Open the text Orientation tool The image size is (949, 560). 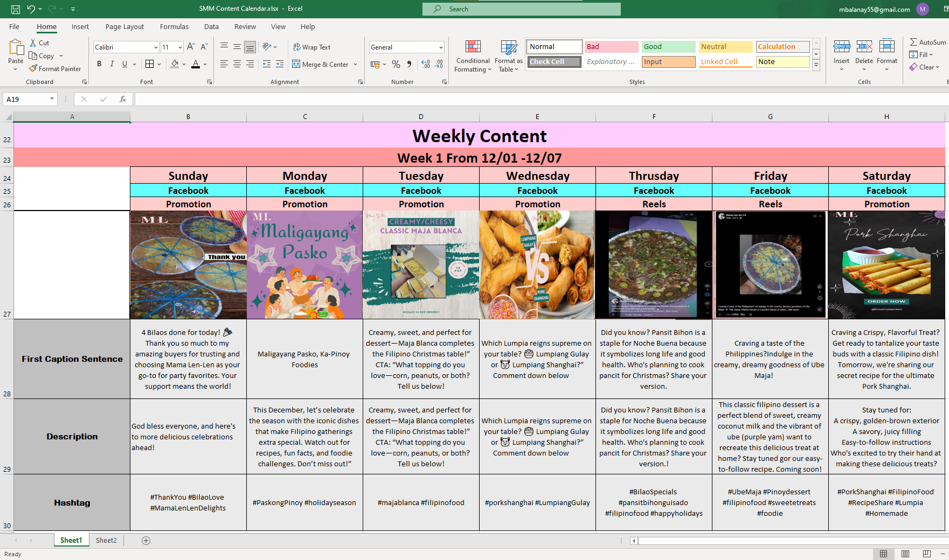tap(266, 47)
